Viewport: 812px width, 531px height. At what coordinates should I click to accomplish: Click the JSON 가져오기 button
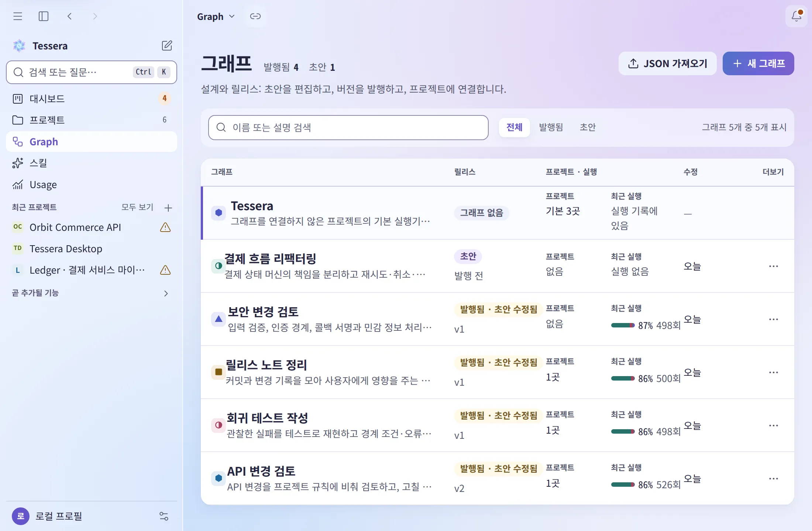[668, 63]
